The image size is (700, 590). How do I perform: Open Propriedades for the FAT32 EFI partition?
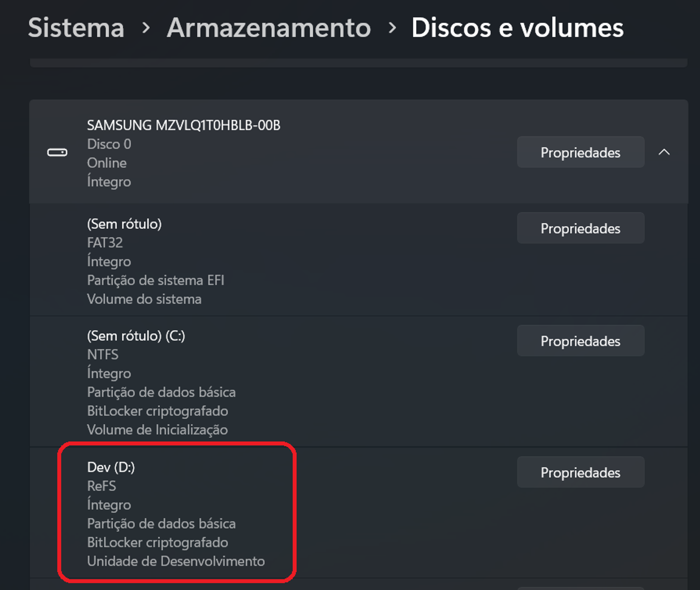click(580, 228)
